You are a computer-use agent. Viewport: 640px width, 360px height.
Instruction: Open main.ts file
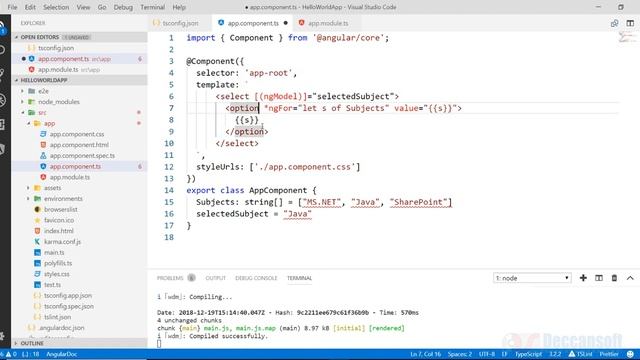(x=54, y=252)
